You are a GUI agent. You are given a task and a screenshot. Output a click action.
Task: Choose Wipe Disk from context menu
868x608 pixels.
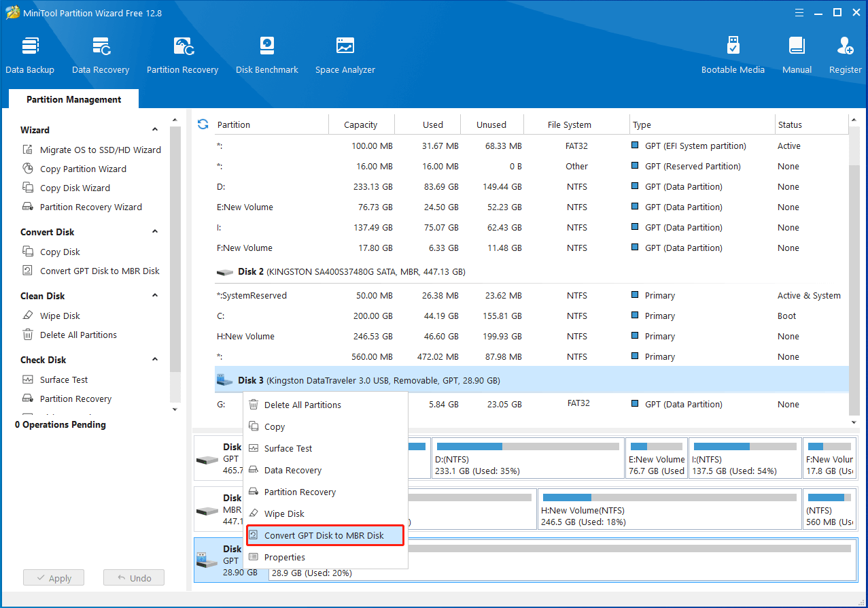(326, 513)
